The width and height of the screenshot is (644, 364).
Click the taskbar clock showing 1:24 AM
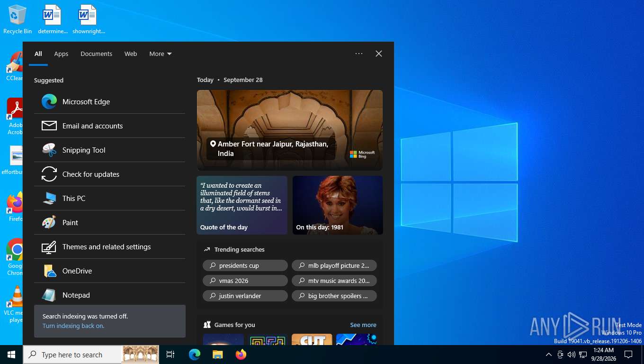(x=603, y=355)
